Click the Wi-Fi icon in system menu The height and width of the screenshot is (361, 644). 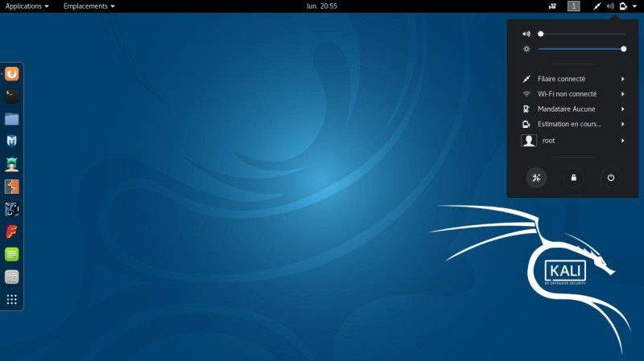526,94
